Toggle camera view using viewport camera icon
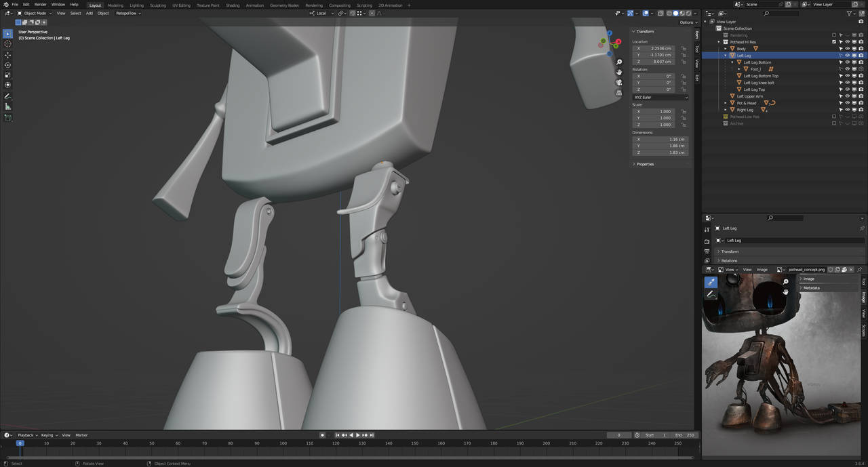 618,83
